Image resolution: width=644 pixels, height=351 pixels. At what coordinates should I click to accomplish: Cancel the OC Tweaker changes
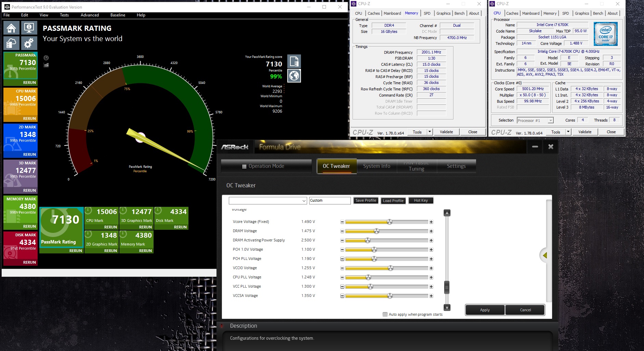[525, 310]
